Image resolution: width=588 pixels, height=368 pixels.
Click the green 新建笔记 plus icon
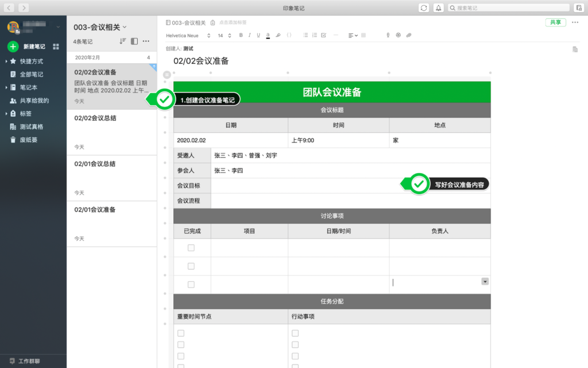(x=13, y=47)
